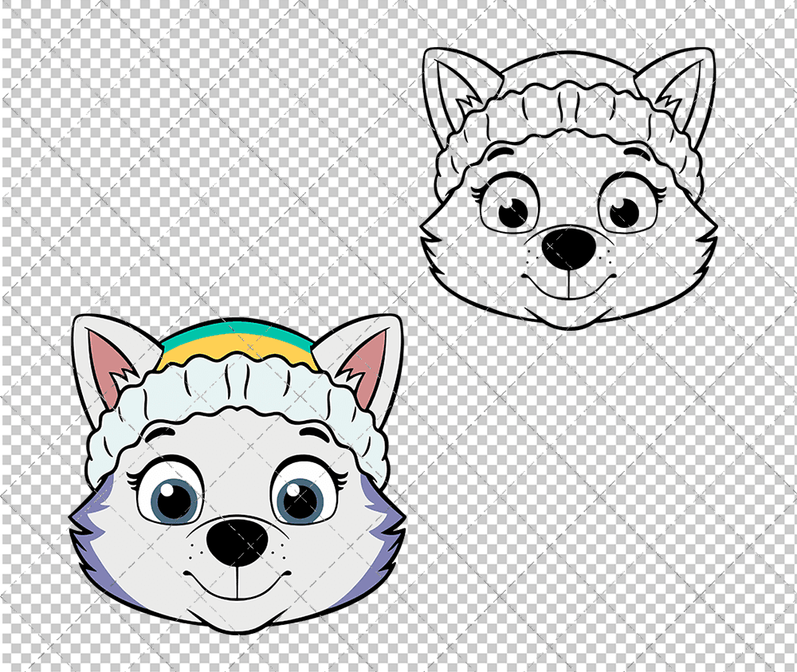Select the colored husky face illustration
Viewport: 797px width, 672px height.
[238, 474]
